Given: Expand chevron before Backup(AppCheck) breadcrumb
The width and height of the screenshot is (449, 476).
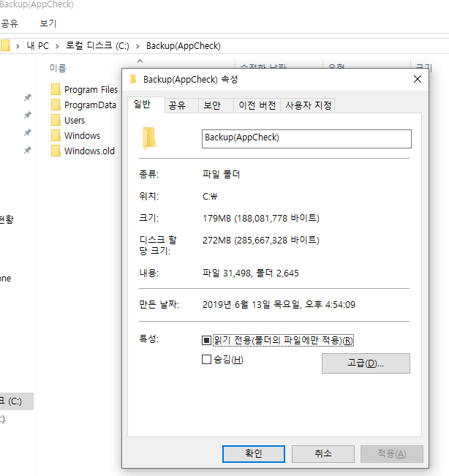Looking at the screenshot, I should point(137,46).
